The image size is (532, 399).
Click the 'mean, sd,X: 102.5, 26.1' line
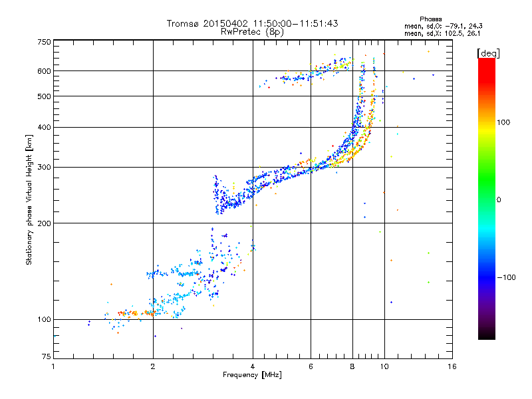click(x=442, y=34)
